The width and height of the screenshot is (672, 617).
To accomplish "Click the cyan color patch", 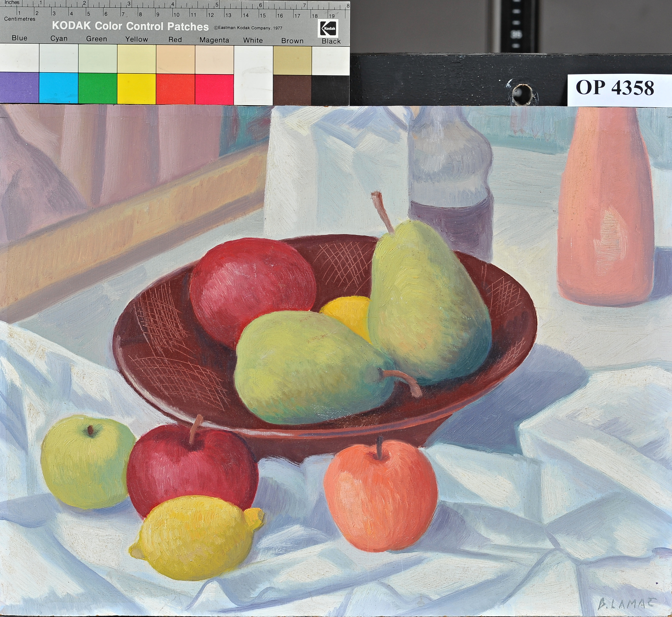I will 59,88.
